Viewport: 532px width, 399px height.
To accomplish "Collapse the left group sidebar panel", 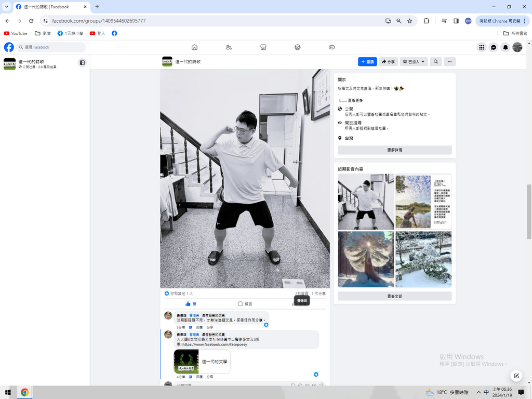I will [x=82, y=63].
